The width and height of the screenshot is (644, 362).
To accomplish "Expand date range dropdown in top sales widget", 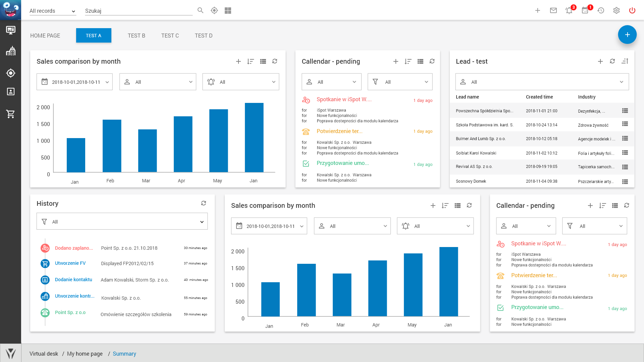I will tap(74, 82).
